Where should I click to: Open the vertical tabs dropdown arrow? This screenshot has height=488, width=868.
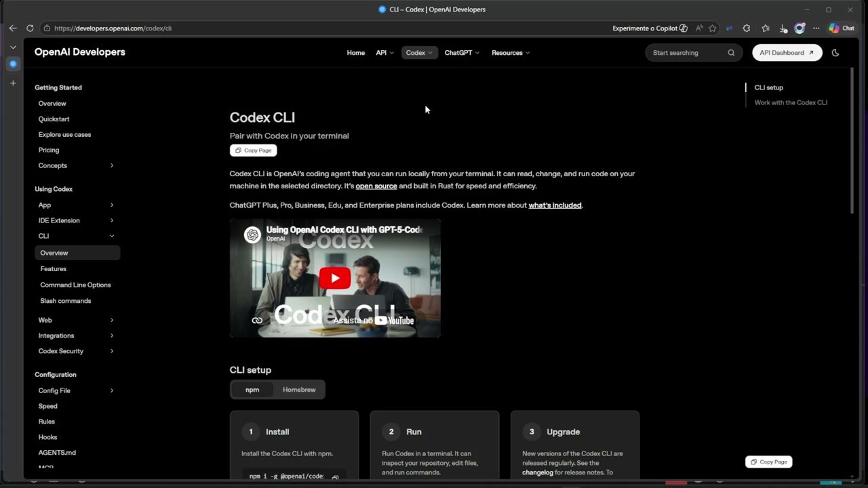tap(13, 47)
